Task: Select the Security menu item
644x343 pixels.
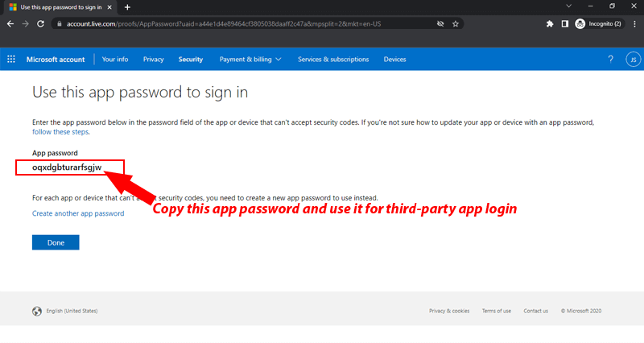Action: coord(191,59)
